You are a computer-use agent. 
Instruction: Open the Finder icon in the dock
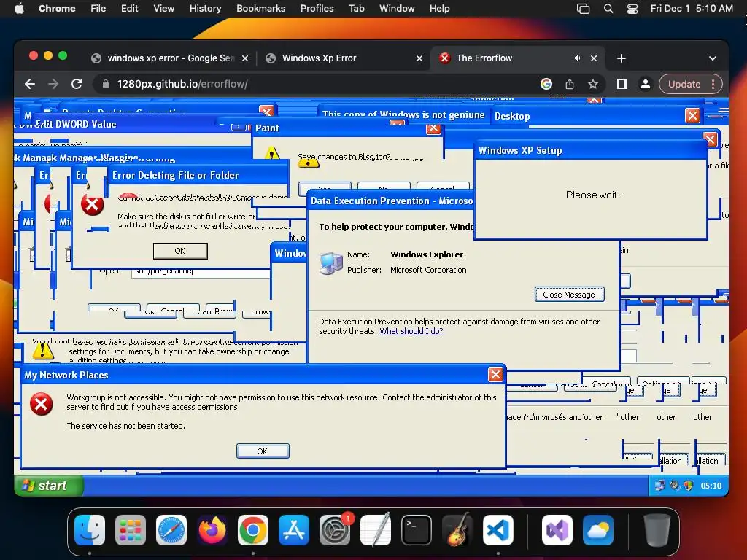tap(90, 530)
